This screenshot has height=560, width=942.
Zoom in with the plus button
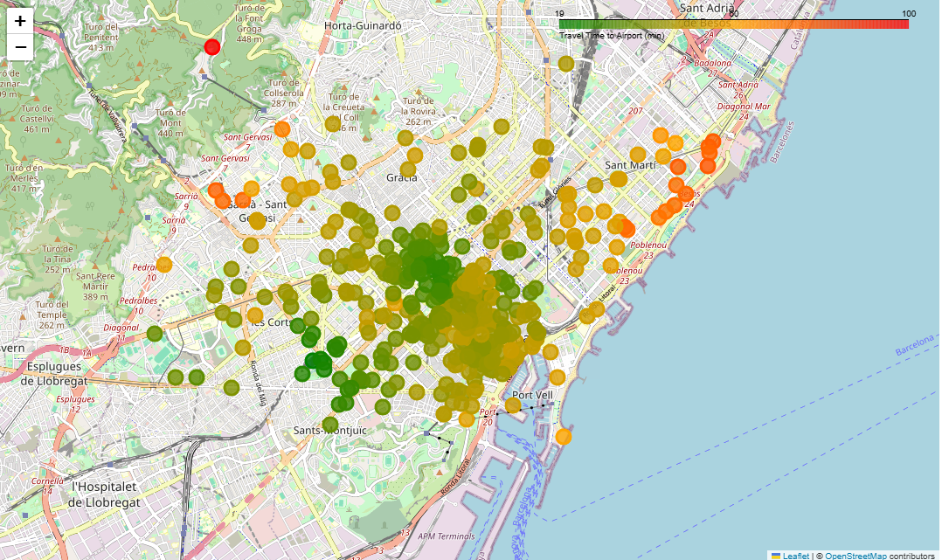[20, 21]
